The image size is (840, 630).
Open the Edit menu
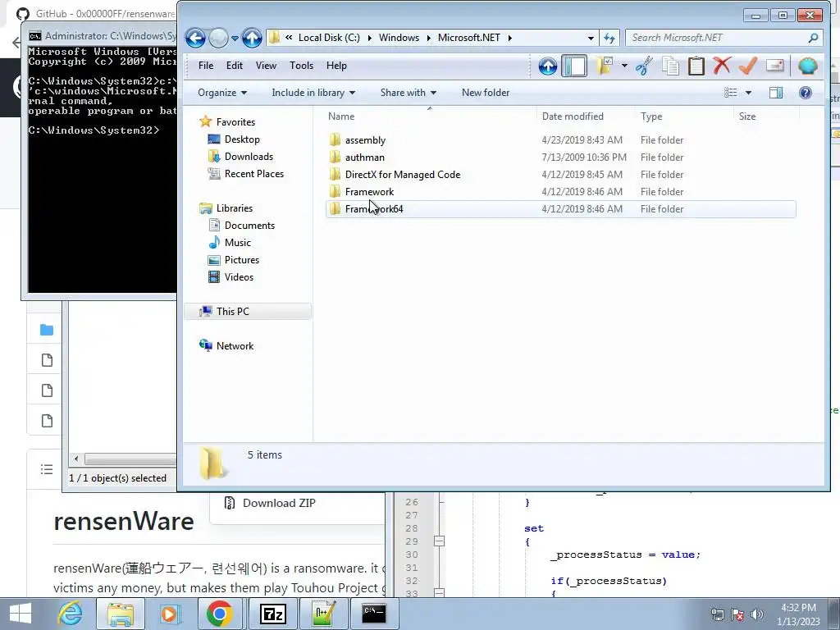click(234, 66)
